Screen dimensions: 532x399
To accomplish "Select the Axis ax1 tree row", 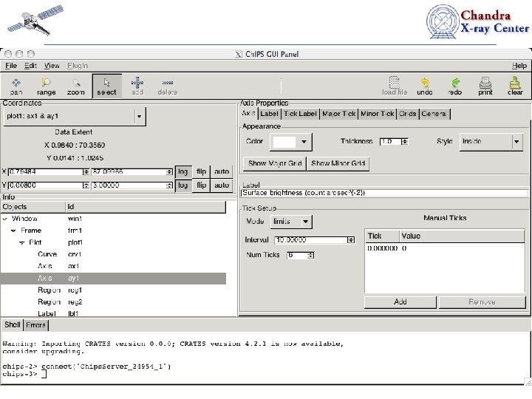I will 113,266.
